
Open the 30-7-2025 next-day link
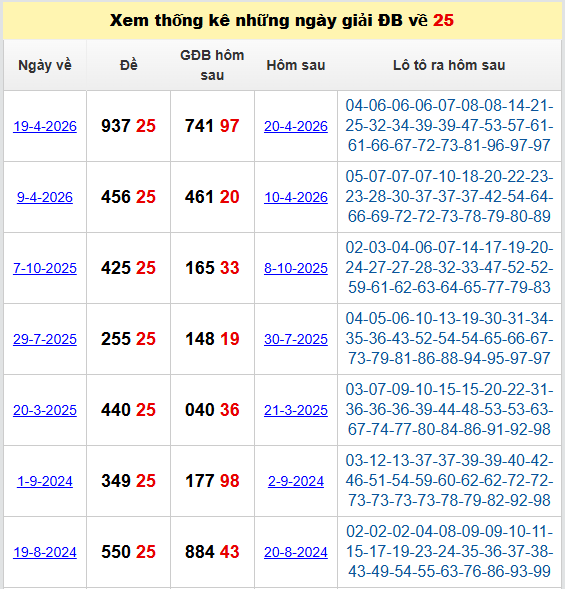[296, 339]
